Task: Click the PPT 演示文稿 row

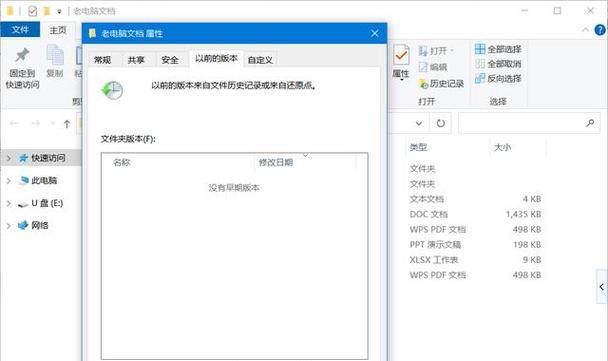Action: [475, 245]
